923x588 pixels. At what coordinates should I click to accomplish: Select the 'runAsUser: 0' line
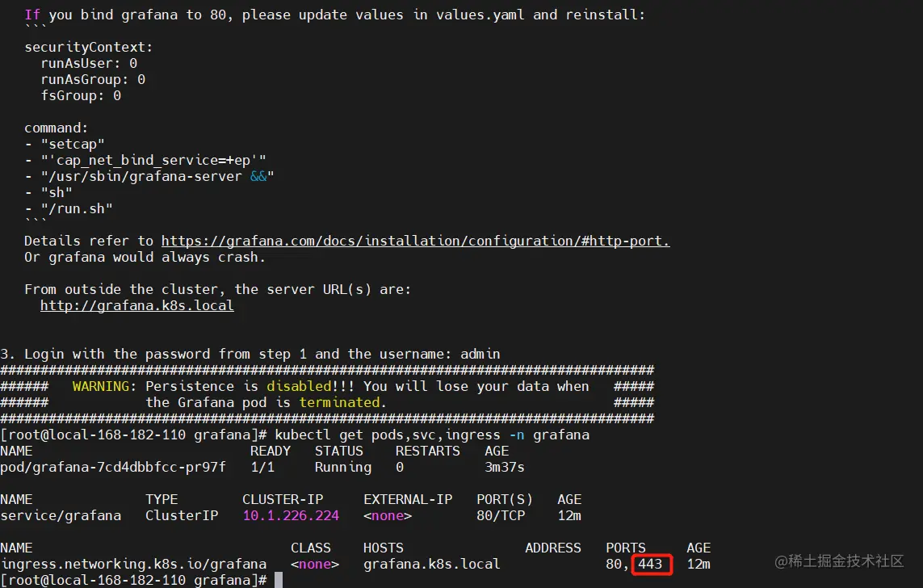click(x=89, y=63)
